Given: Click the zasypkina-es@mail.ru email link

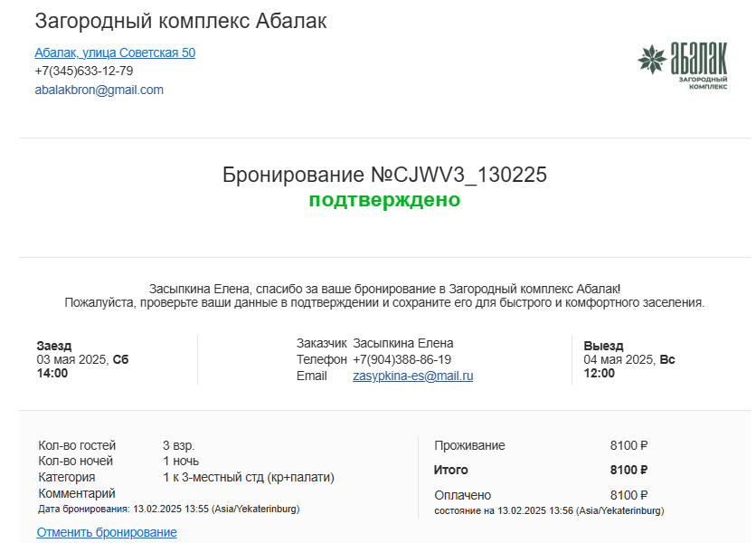Looking at the screenshot, I should [x=412, y=376].
